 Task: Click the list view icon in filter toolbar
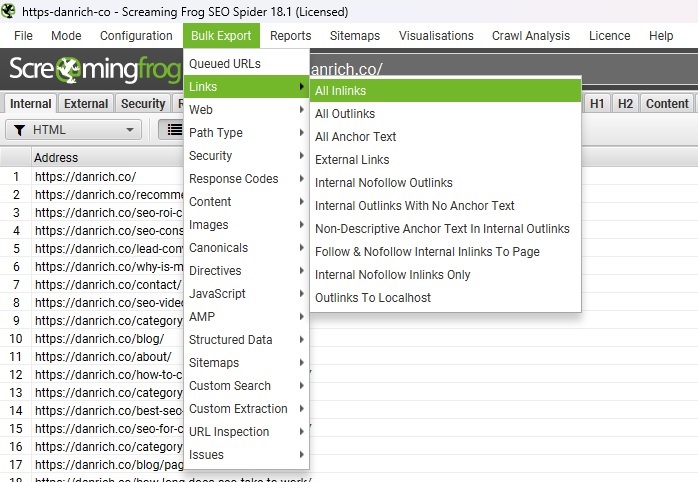coord(174,130)
